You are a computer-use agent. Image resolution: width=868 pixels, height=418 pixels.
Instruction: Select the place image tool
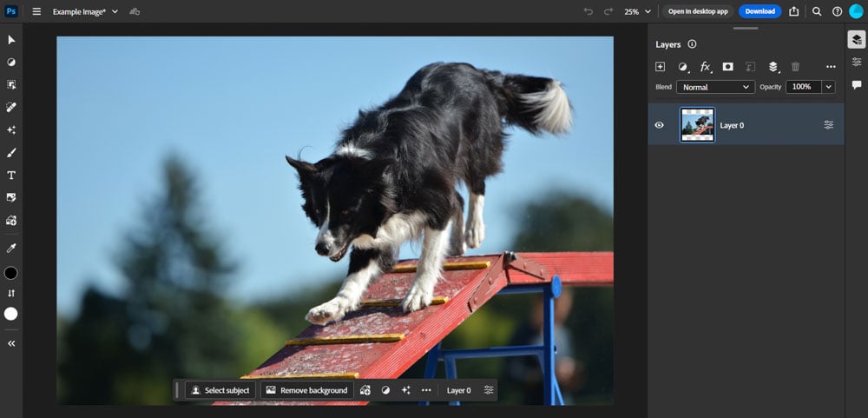[11, 197]
